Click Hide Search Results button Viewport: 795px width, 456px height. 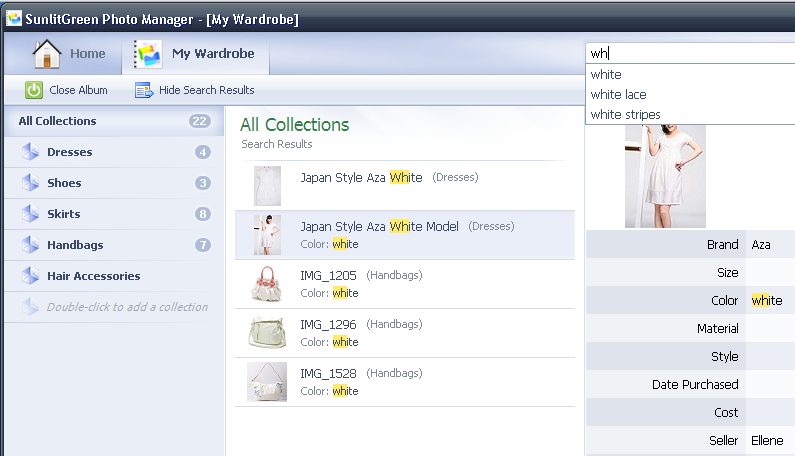(195, 90)
